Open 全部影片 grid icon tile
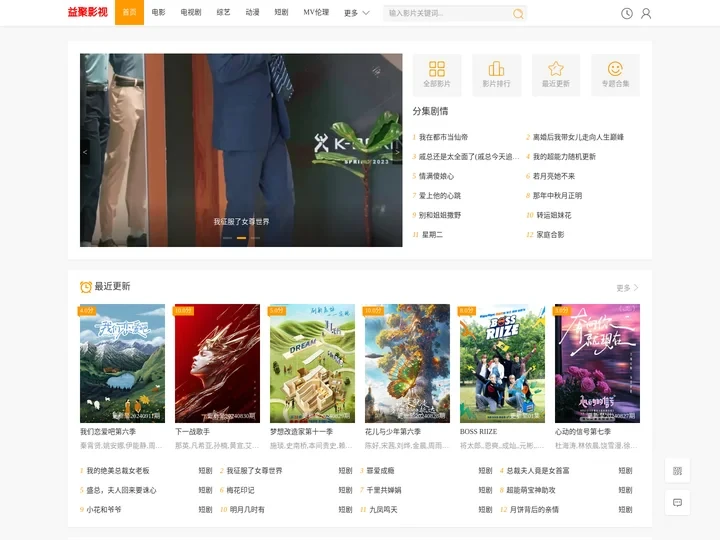 [437, 75]
